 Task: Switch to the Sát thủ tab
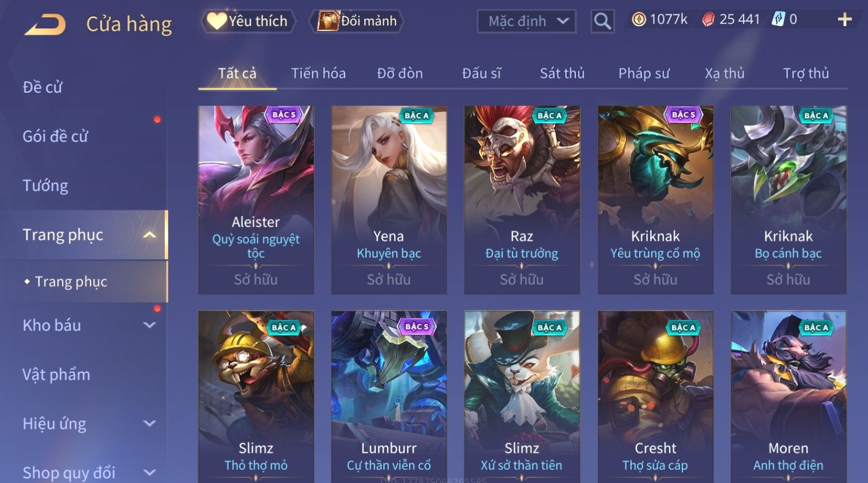[562, 73]
